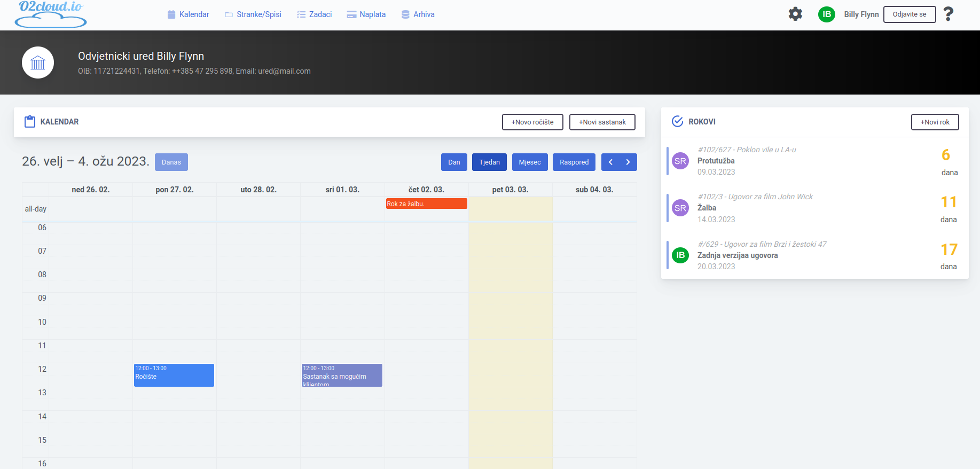The width and height of the screenshot is (980, 469).
Task: Select the Raspored calendar view
Action: (574, 162)
